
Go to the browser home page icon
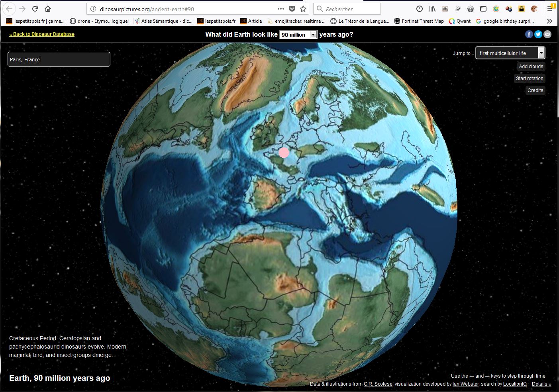tap(48, 9)
